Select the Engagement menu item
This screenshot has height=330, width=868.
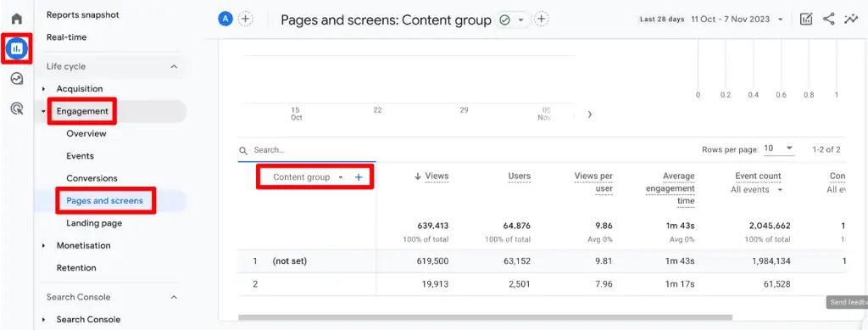82,111
